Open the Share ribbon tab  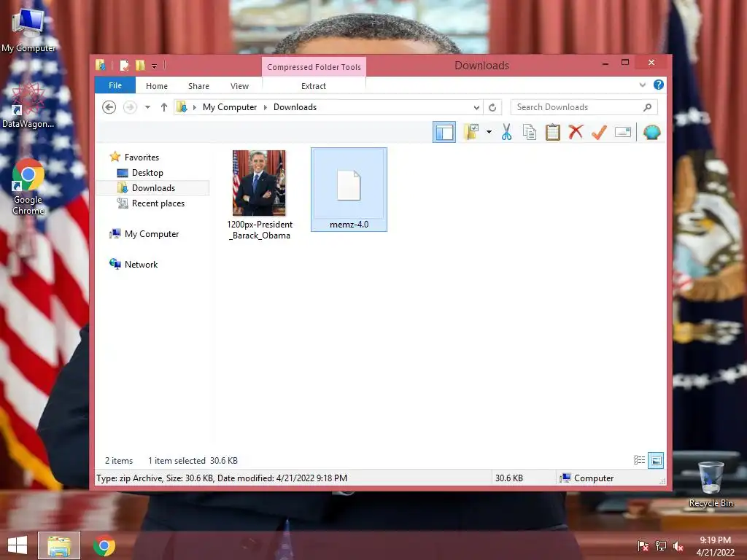tap(198, 86)
